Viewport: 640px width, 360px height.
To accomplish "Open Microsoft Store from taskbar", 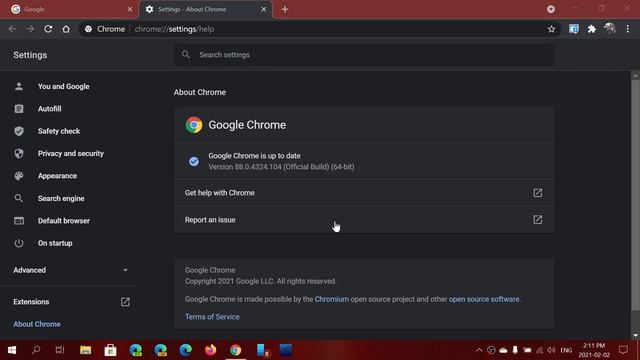I will 110,350.
